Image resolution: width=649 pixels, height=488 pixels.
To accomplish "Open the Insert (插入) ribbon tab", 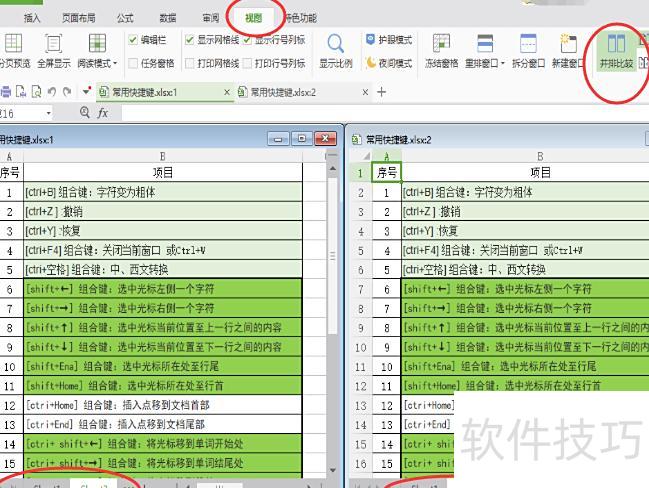I will click(x=32, y=18).
